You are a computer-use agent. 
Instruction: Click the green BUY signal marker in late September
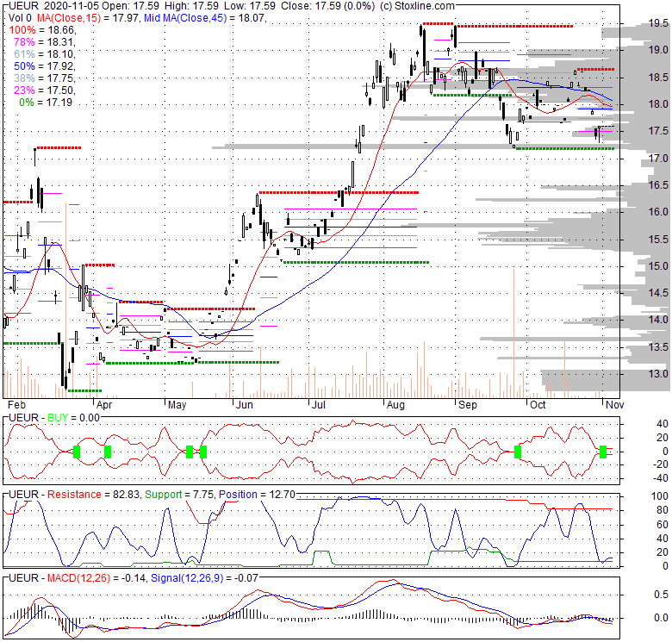click(518, 452)
